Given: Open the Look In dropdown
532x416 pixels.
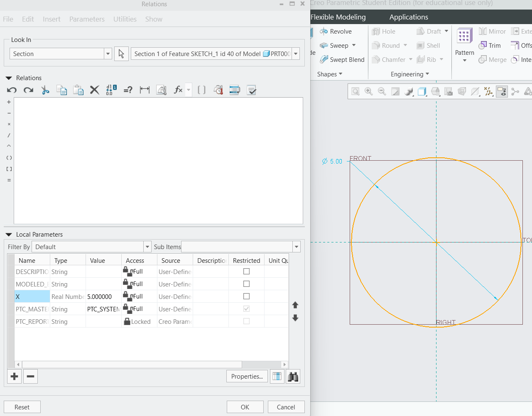Looking at the screenshot, I should tap(108, 54).
